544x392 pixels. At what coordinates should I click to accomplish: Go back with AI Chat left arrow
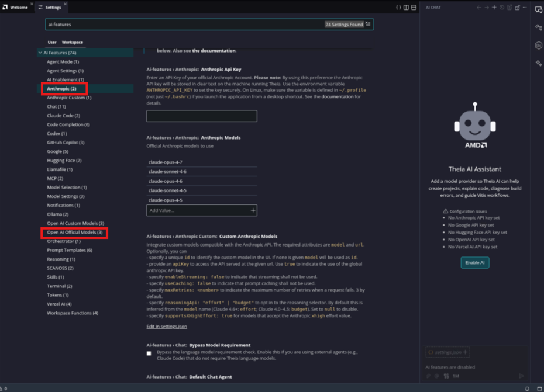pos(479,7)
